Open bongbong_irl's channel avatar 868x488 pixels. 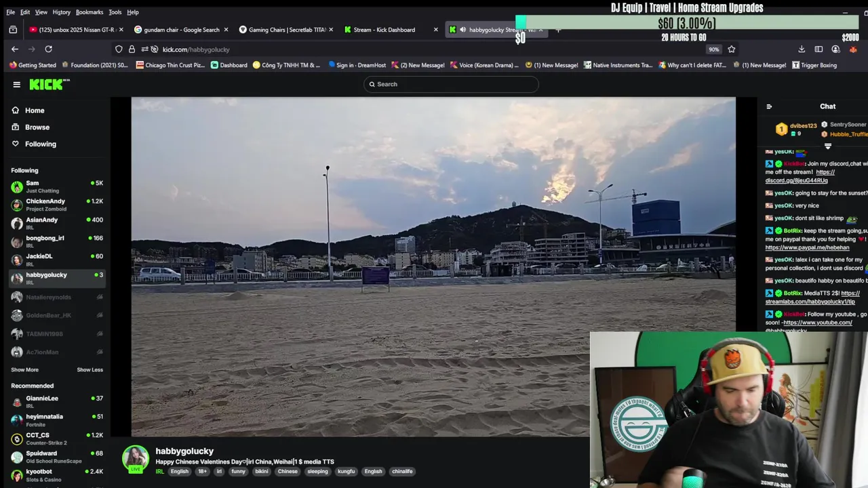click(x=17, y=241)
